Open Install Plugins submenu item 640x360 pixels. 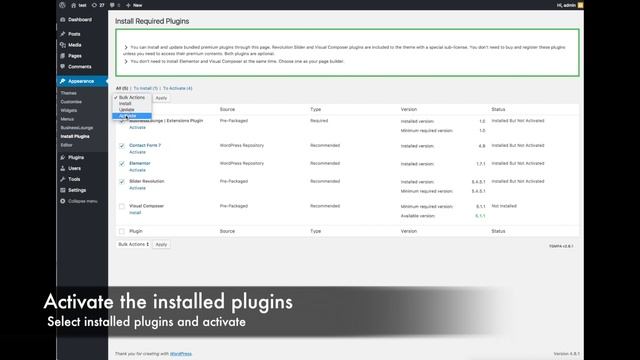point(75,136)
